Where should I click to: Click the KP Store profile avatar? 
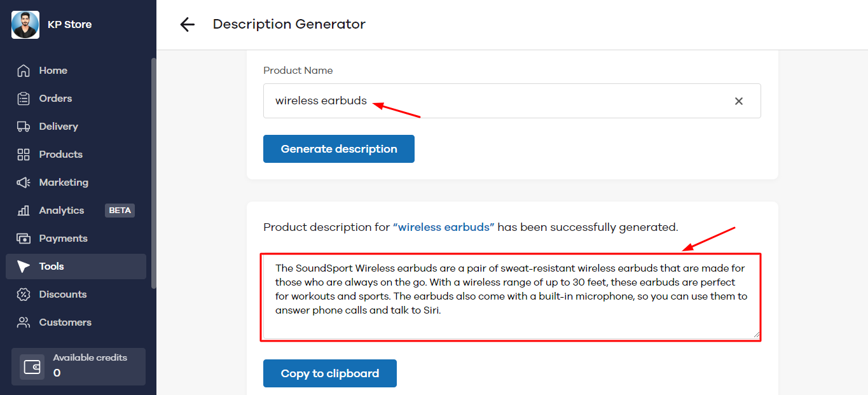pos(25,25)
